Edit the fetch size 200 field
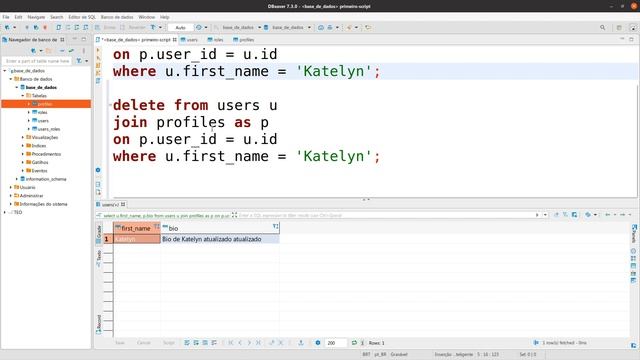 point(336,343)
